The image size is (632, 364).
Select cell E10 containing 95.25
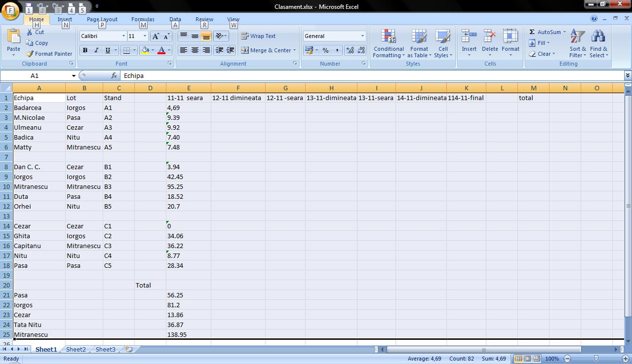tap(188, 186)
